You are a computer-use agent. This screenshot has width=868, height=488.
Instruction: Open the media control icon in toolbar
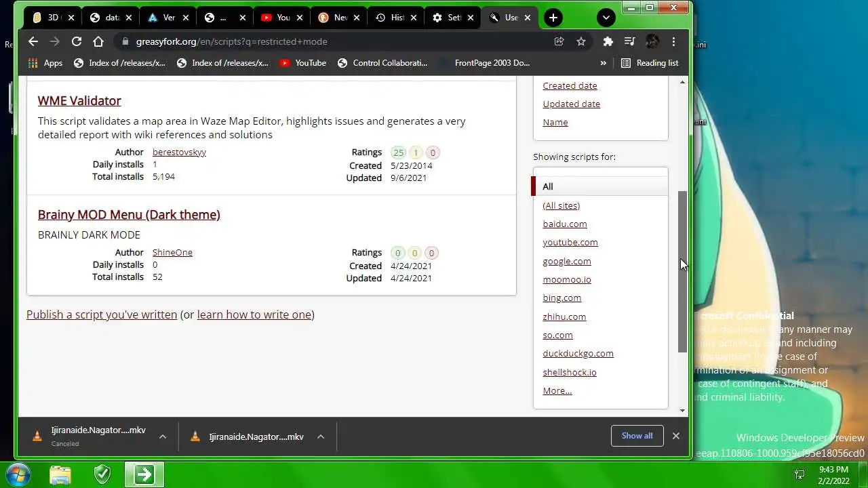tap(630, 41)
